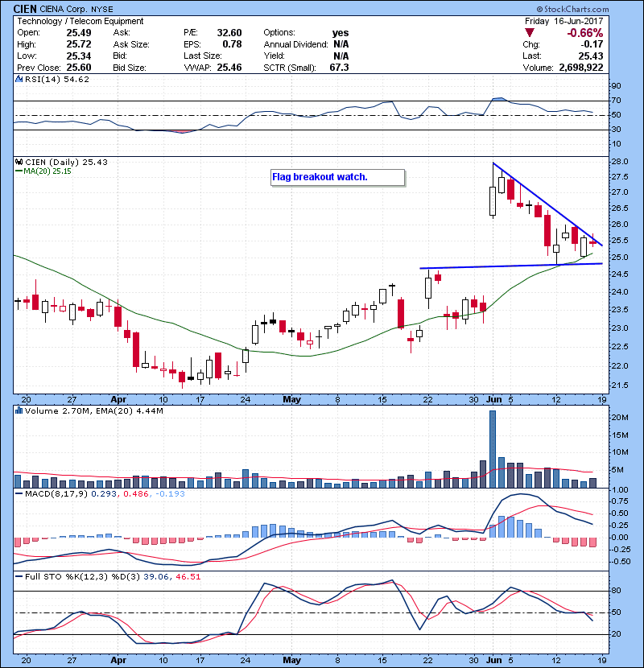This screenshot has width=644, height=668.
Task: Click the 80 label on the stochastic axis
Action: pyautogui.click(x=617, y=591)
